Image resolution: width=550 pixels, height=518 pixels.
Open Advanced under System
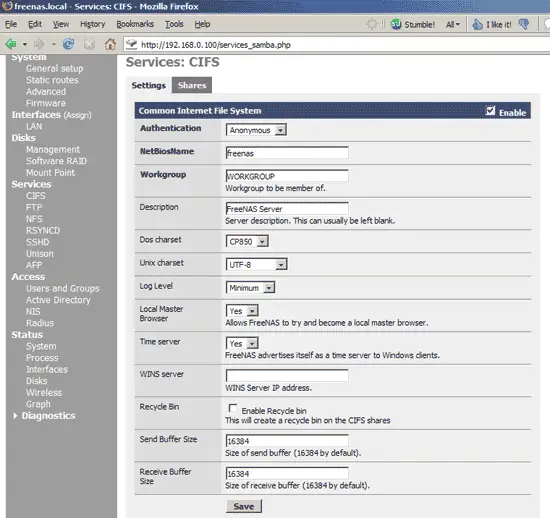click(46, 92)
